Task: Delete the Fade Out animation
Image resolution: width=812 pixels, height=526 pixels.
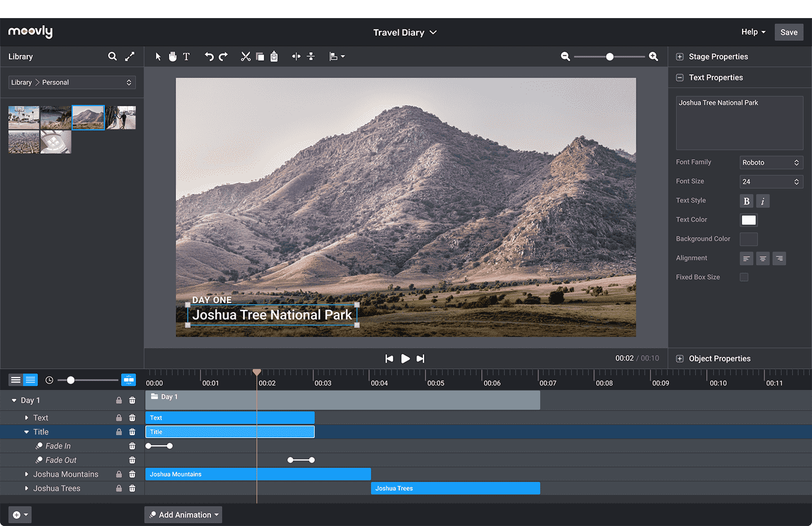Action: click(x=132, y=460)
